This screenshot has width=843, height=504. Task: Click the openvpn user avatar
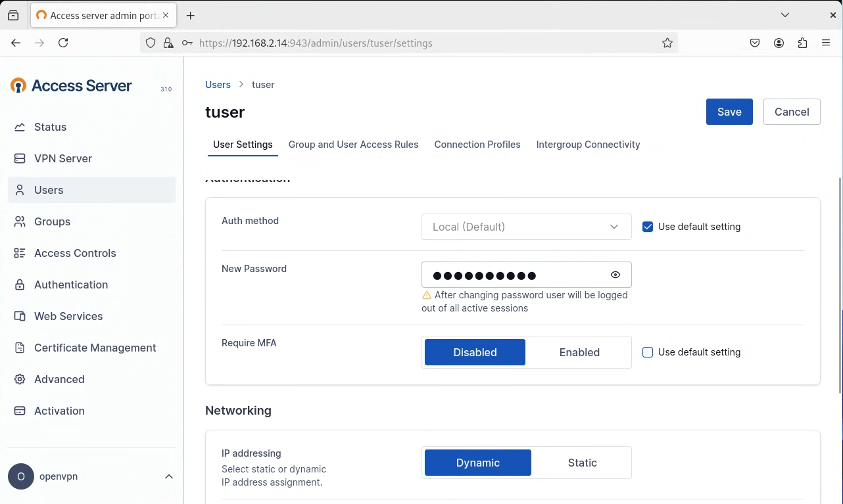click(21, 476)
